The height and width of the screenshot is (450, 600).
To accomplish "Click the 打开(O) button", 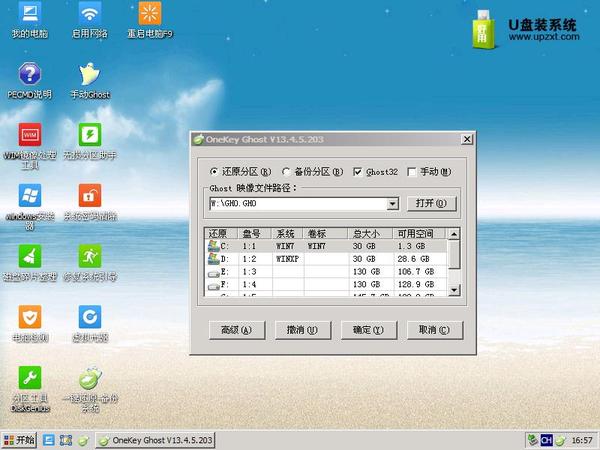I will [x=431, y=203].
